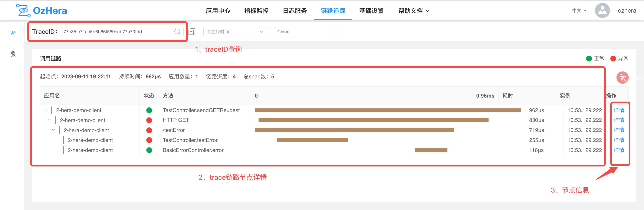Click method text /testError

pos(174,130)
